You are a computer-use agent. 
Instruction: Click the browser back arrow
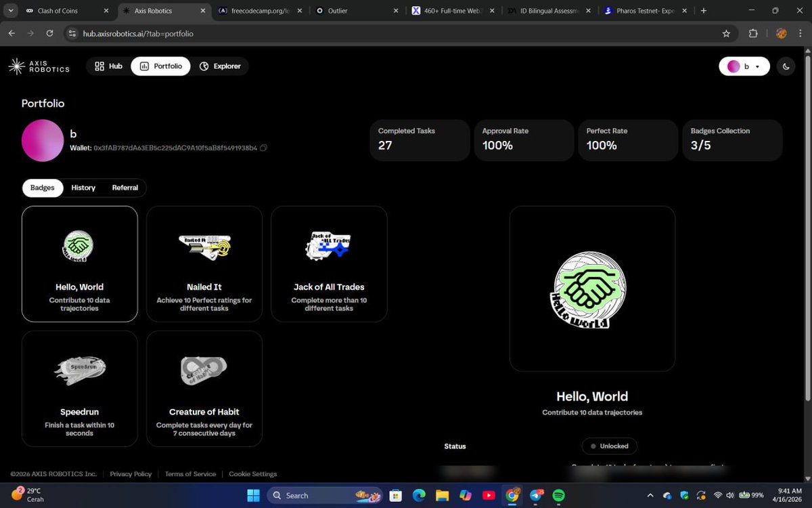12,33
